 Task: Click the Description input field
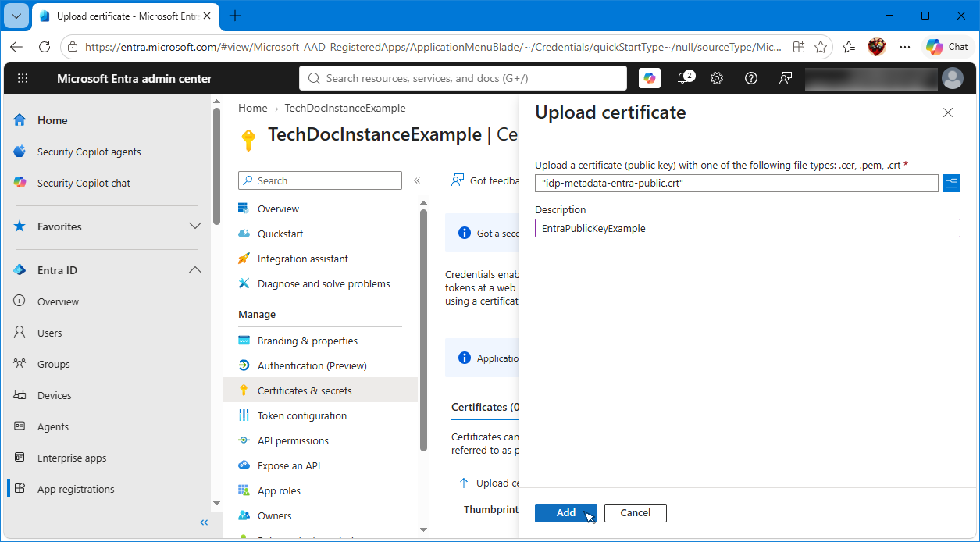[747, 228]
